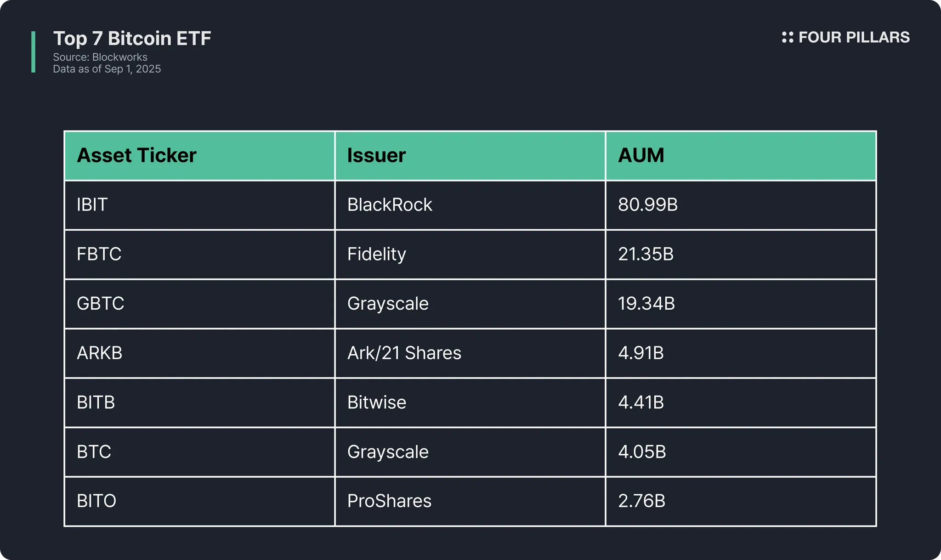Click the 4.05B AUM value
941x560 pixels.
[x=642, y=452]
